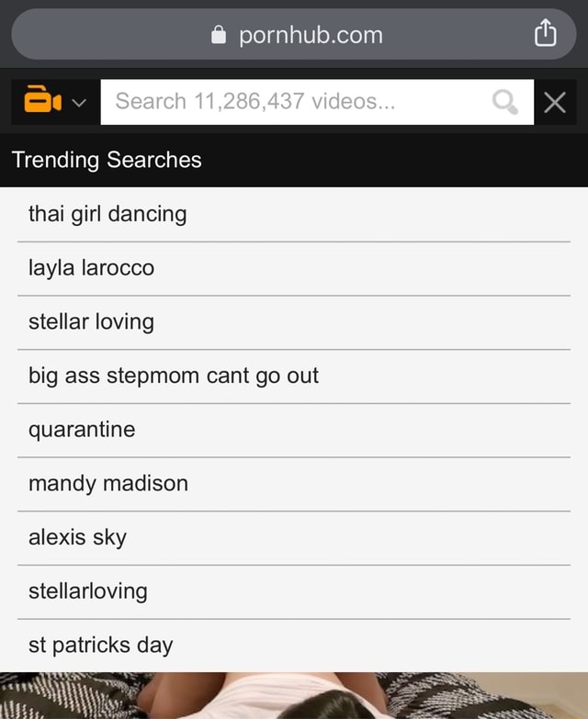
Task: Click the magnifying glass search icon
Action: 504,101
